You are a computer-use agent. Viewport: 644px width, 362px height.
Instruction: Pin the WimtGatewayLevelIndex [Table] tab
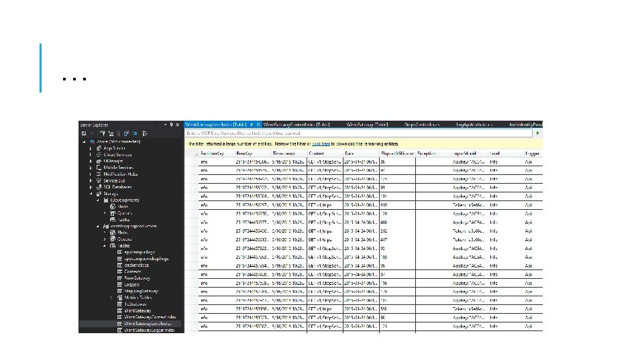(252, 125)
